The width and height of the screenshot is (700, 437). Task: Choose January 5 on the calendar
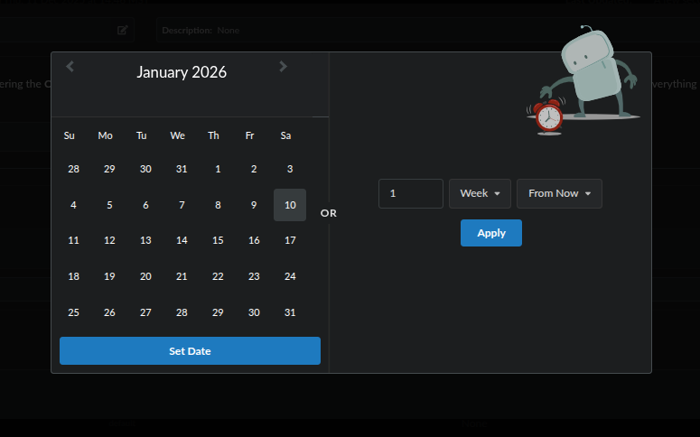coord(109,205)
